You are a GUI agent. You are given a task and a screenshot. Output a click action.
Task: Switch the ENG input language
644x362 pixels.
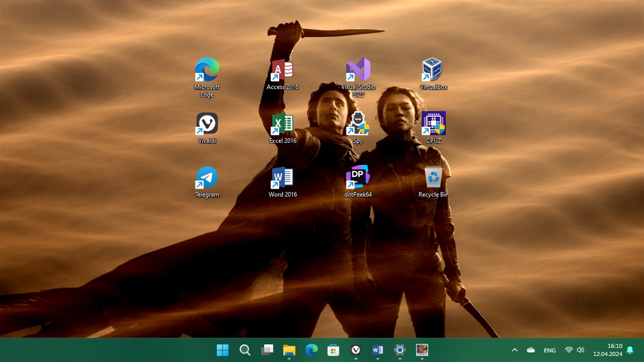550,350
